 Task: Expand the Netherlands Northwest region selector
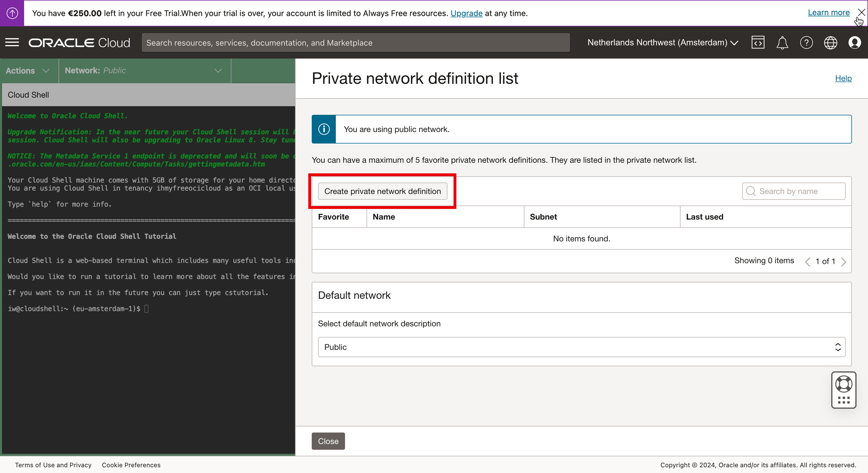tap(662, 43)
